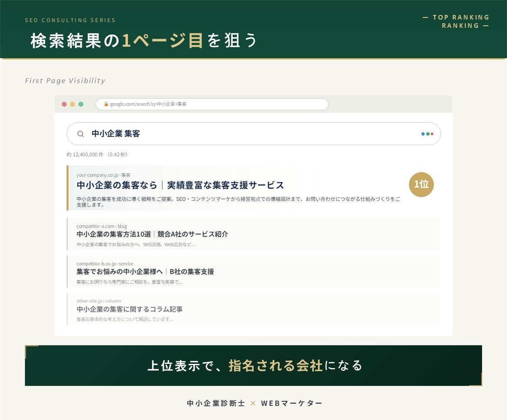507x420 pixels.
Task: Click the other-site.jp › column breadcrumb
Action: pos(98,301)
